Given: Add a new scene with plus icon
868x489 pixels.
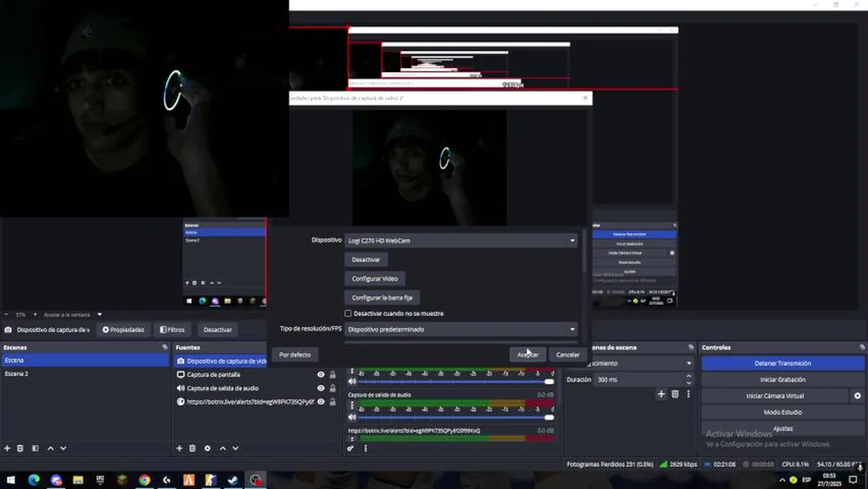Looking at the screenshot, I should (7, 448).
